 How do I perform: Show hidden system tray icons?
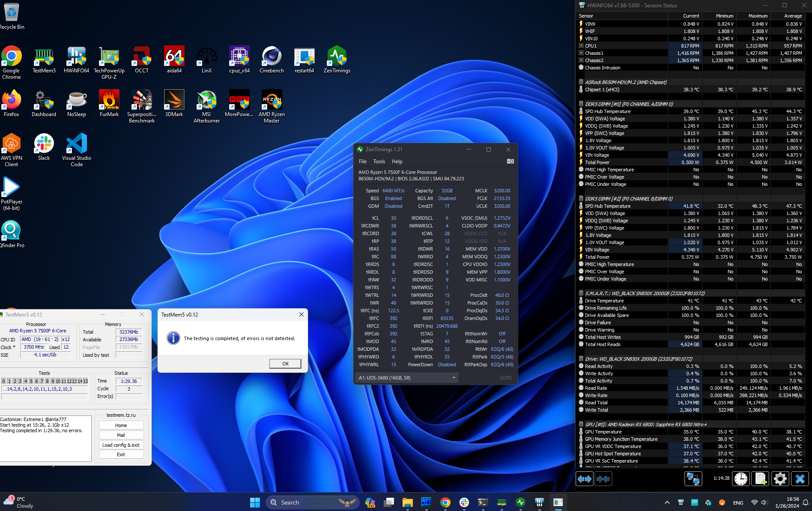click(667, 502)
